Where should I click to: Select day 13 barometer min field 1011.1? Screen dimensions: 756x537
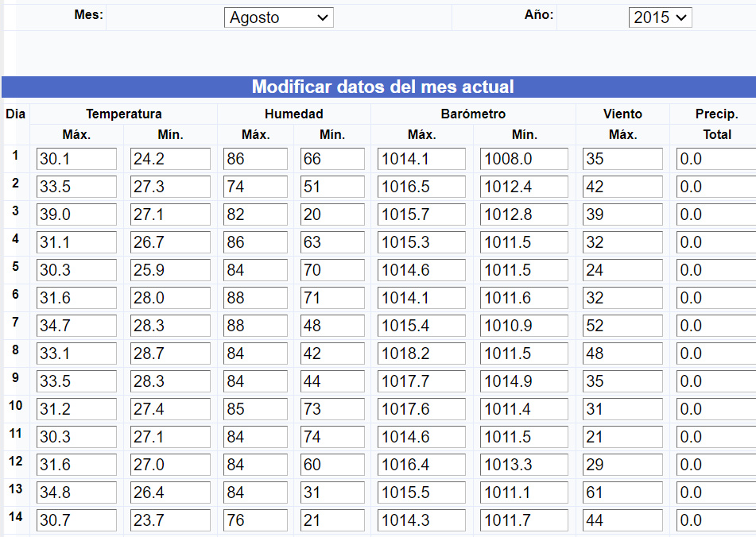(524, 493)
